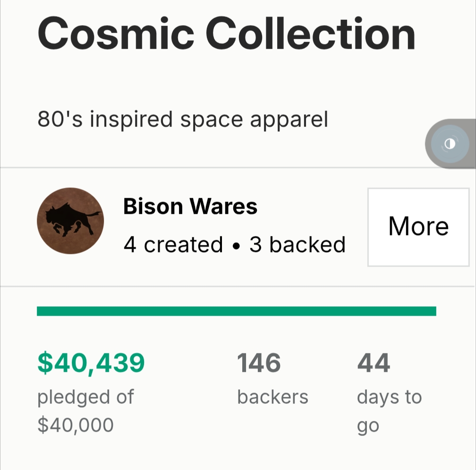Tap the floating half-circle contrast icon
Image resolution: width=476 pixels, height=470 pixels.
[450, 144]
